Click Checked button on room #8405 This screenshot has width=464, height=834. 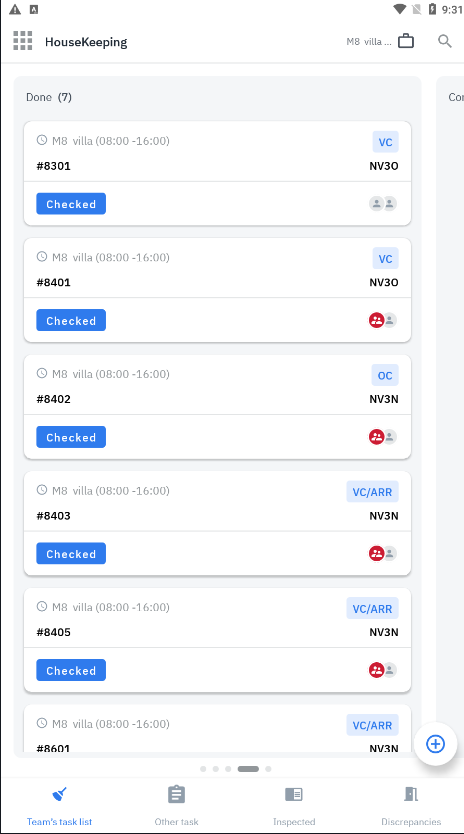(x=71, y=670)
